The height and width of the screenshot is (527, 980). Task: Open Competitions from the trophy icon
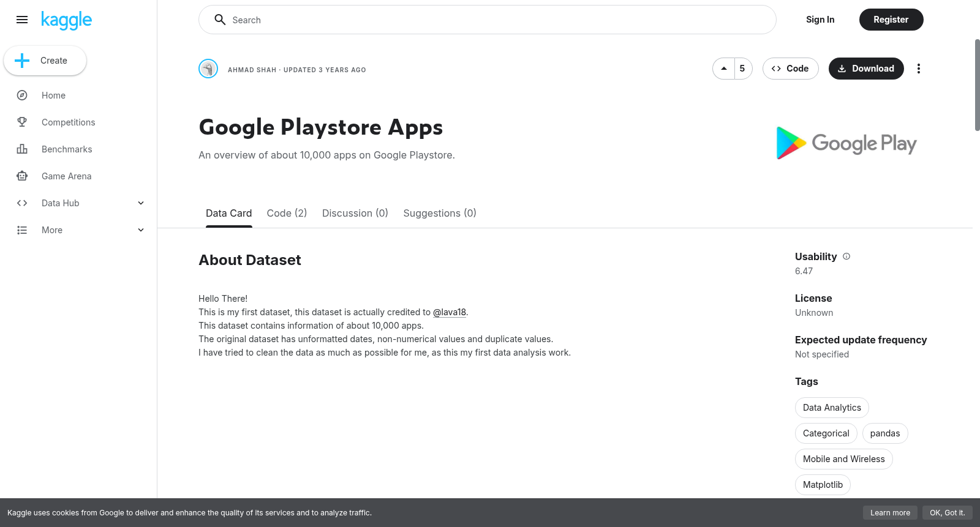[22, 122]
